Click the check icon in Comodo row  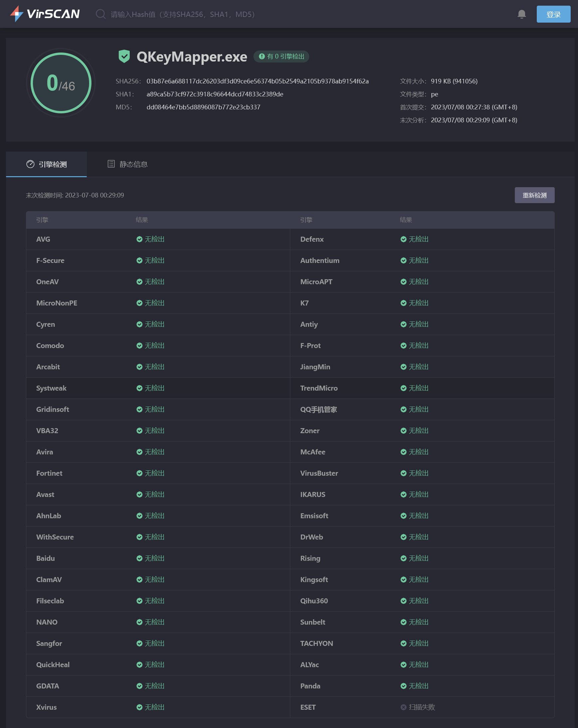click(x=139, y=345)
